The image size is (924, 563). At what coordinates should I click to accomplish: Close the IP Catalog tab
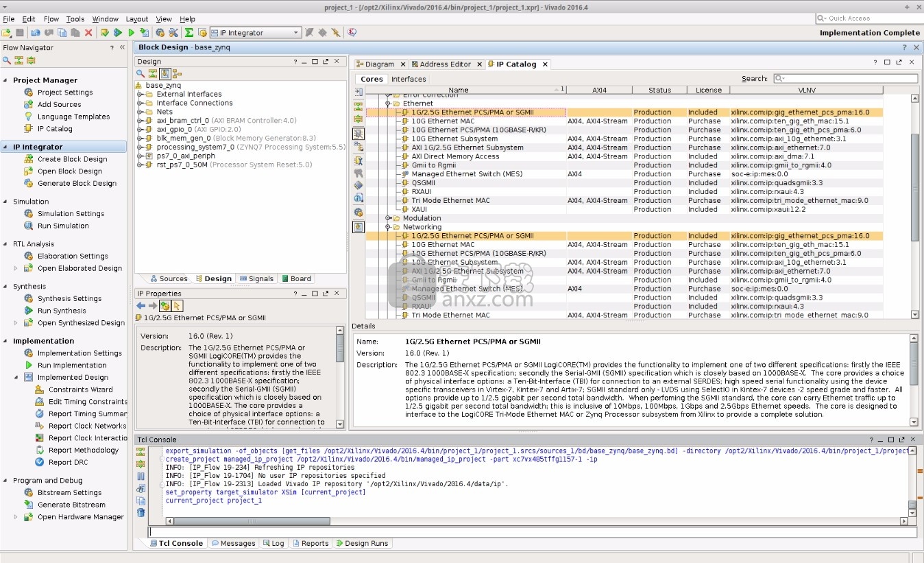tap(545, 64)
